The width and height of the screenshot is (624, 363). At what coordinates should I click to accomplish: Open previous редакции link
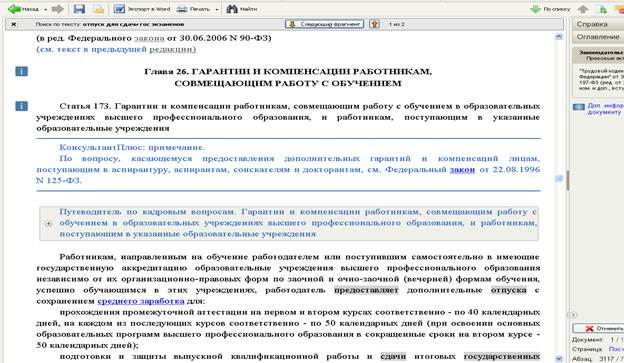(x=172, y=49)
